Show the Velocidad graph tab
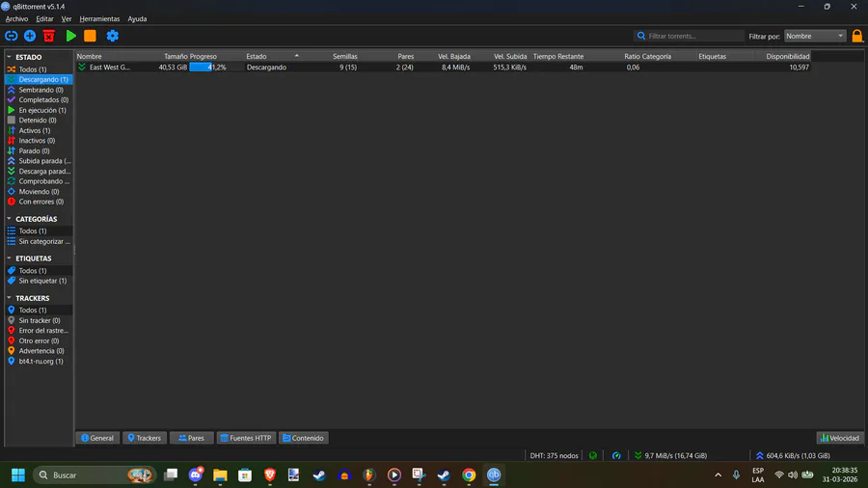The image size is (868, 488). [x=840, y=438]
